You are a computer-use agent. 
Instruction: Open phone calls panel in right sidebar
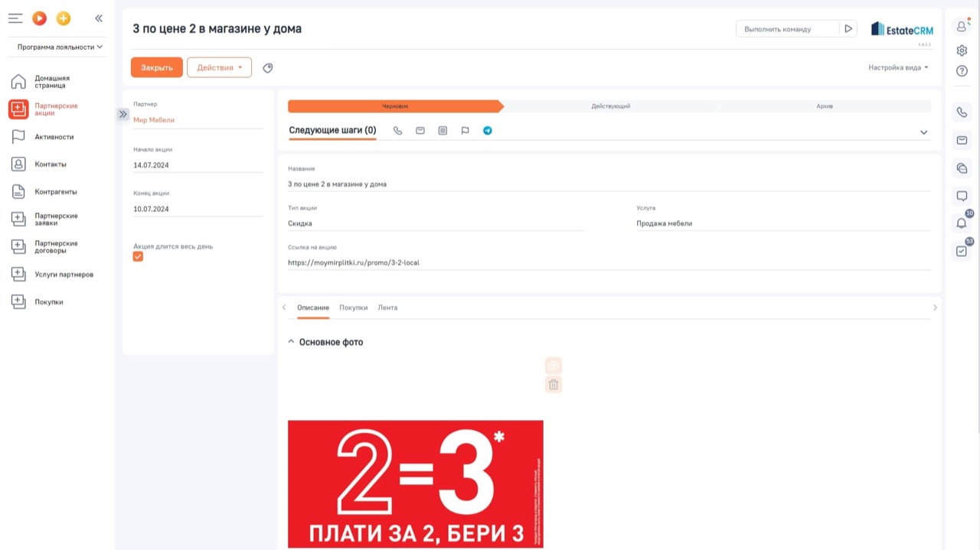pos(962,112)
